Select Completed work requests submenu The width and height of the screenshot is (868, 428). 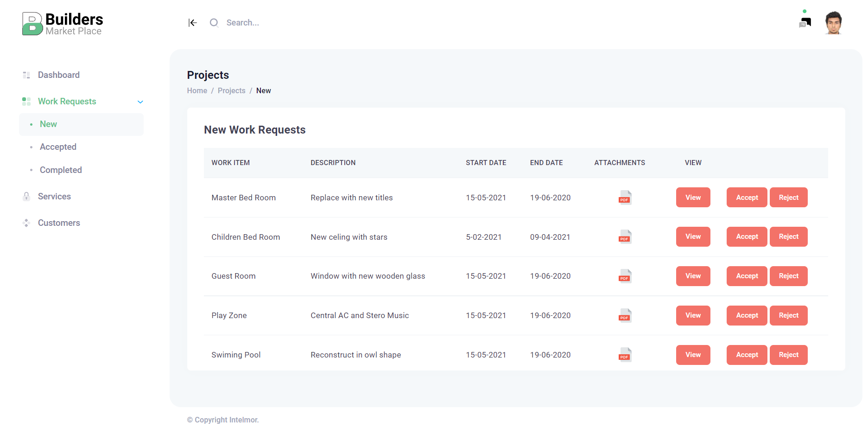(x=61, y=170)
